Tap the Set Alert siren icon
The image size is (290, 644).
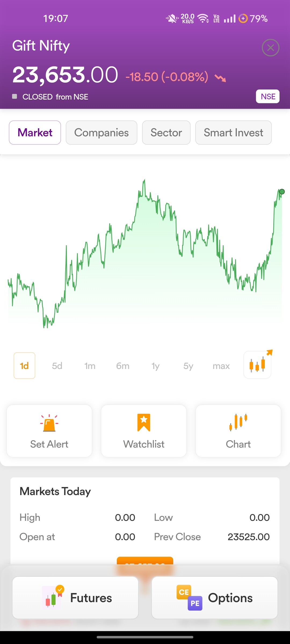click(x=49, y=423)
